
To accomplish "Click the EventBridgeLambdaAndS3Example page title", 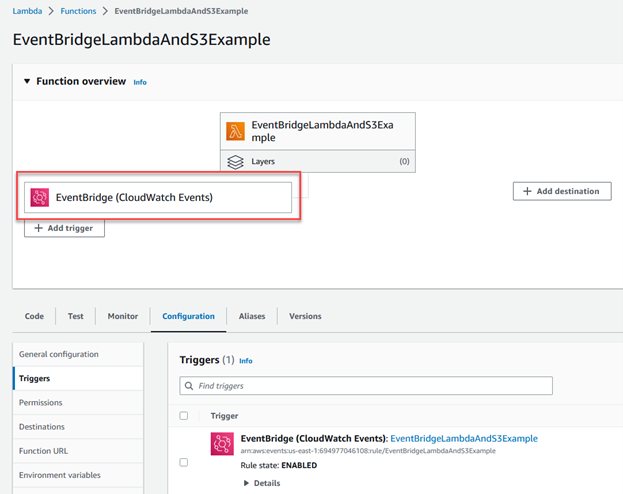I will point(141,39).
